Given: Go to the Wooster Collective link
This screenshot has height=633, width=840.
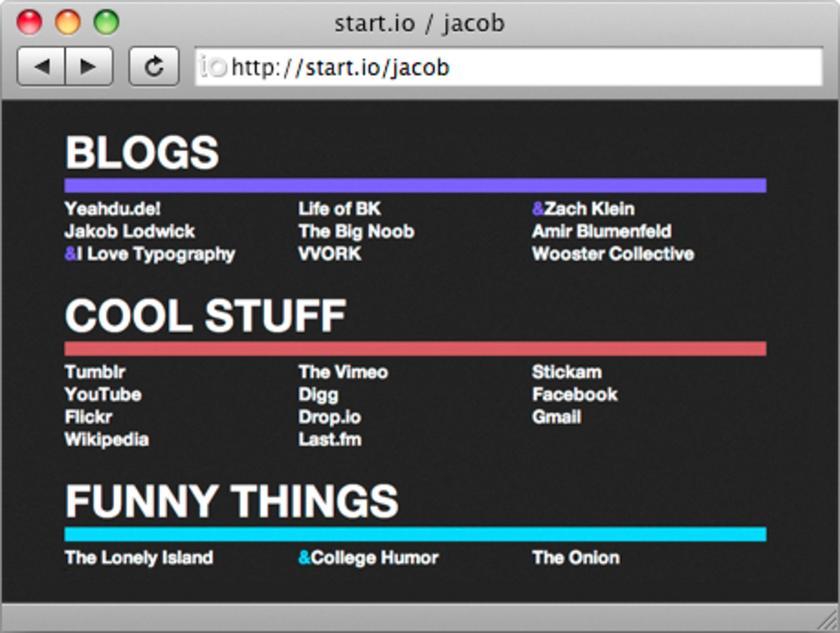Looking at the screenshot, I should 612,254.
